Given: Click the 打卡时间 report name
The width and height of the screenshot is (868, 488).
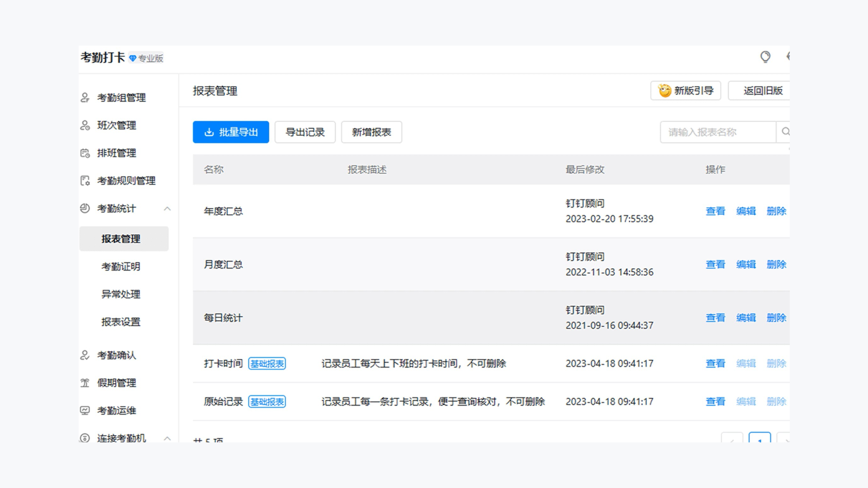Looking at the screenshot, I should (223, 363).
